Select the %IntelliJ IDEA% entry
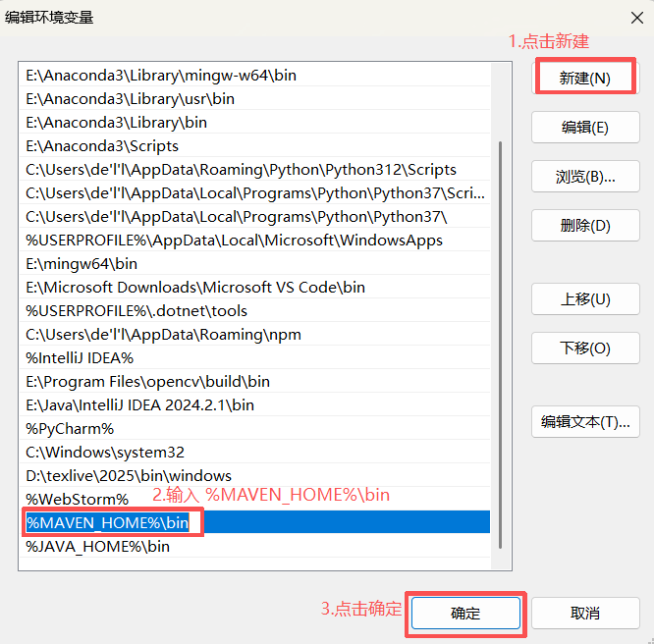This screenshot has width=654, height=644. pyautogui.click(x=255, y=358)
